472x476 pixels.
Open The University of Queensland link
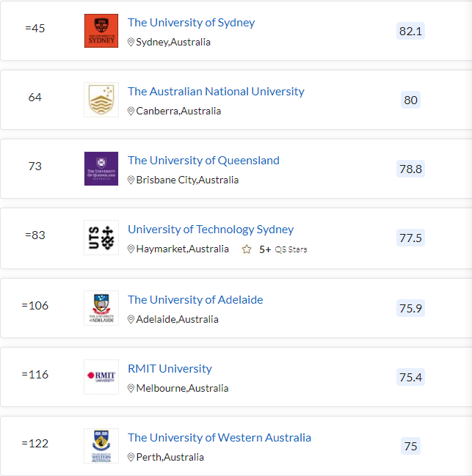point(203,161)
